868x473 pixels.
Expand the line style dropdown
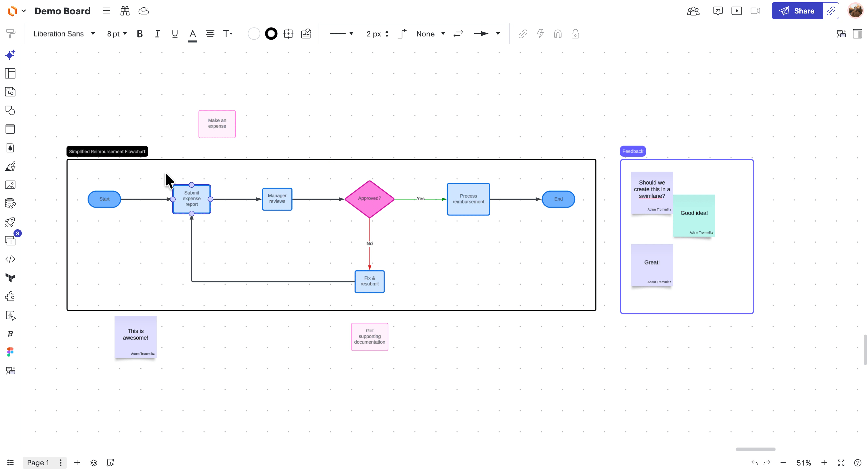point(341,34)
